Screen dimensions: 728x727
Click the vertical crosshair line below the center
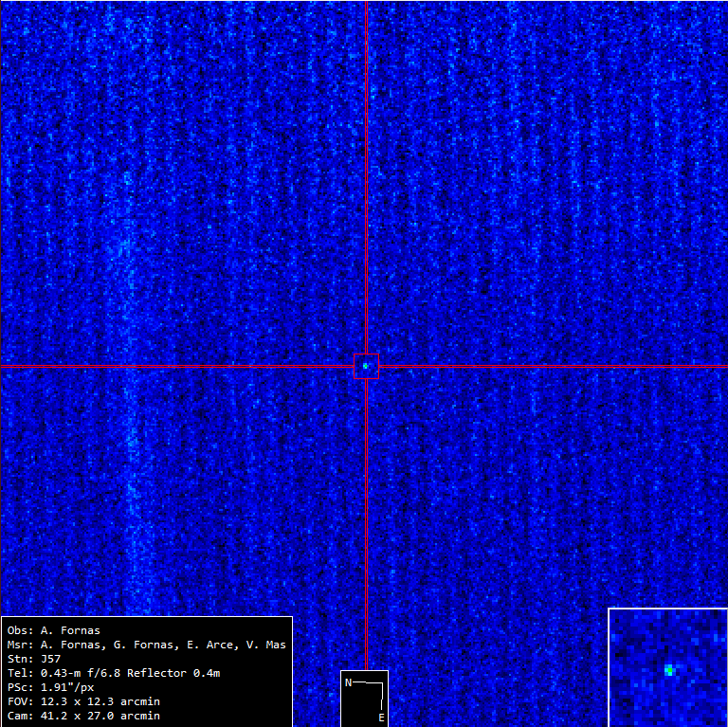[366, 521]
